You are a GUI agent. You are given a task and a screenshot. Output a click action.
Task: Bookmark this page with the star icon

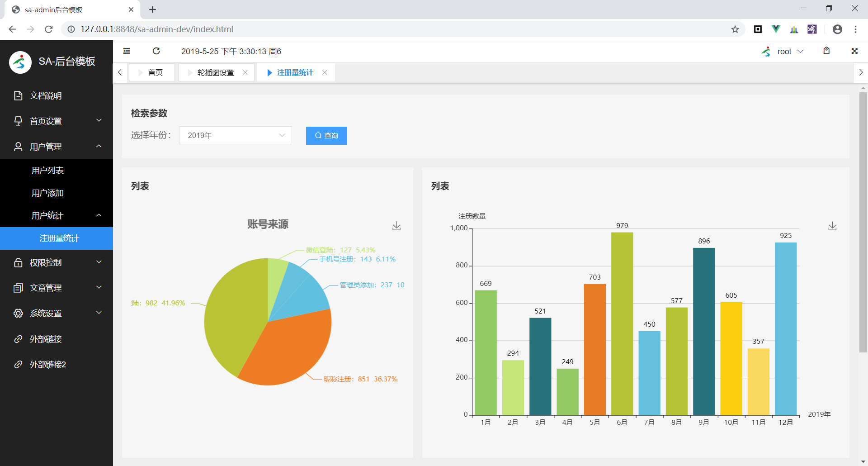coord(735,29)
